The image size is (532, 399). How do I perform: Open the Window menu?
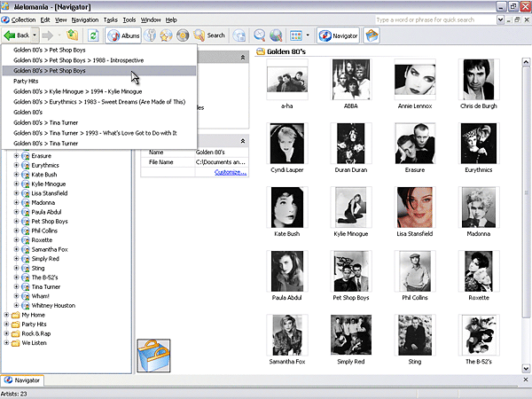point(151,20)
